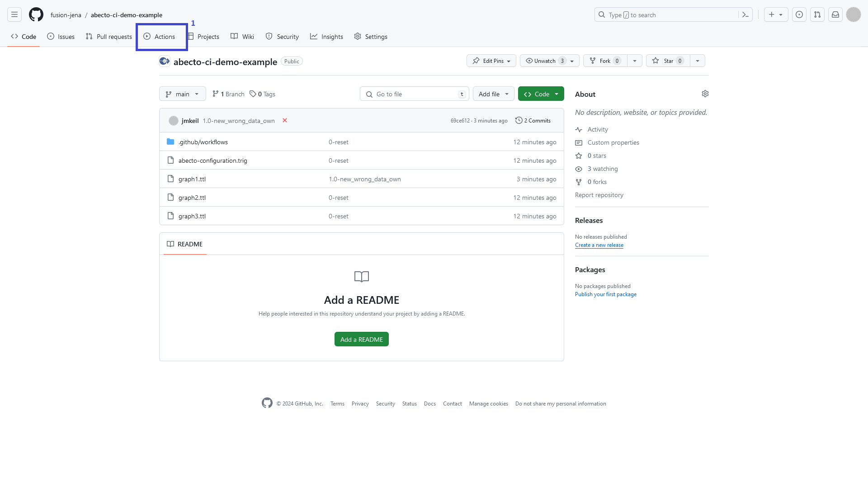The width and height of the screenshot is (868, 486).
Task: Click Publish your first package link
Action: click(606, 294)
